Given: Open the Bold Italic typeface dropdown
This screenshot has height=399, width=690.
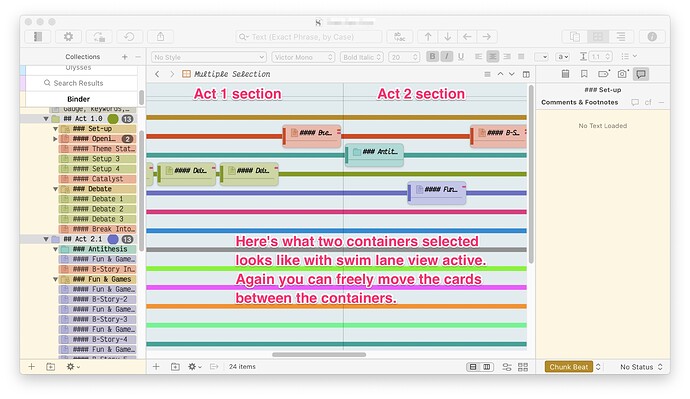Looking at the screenshot, I should tap(362, 57).
